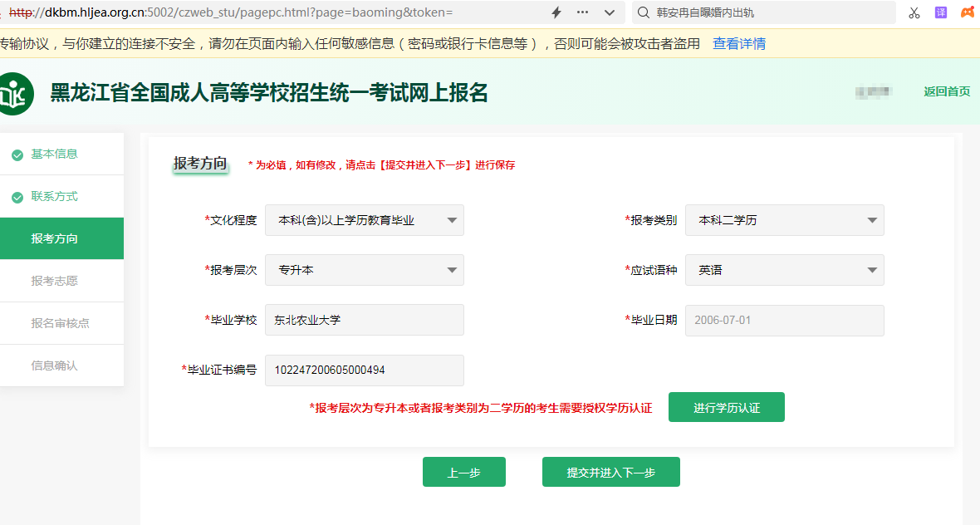The width and height of the screenshot is (980, 525).
Task: Click the green checkmark beside 基本信息
Action: [17, 155]
